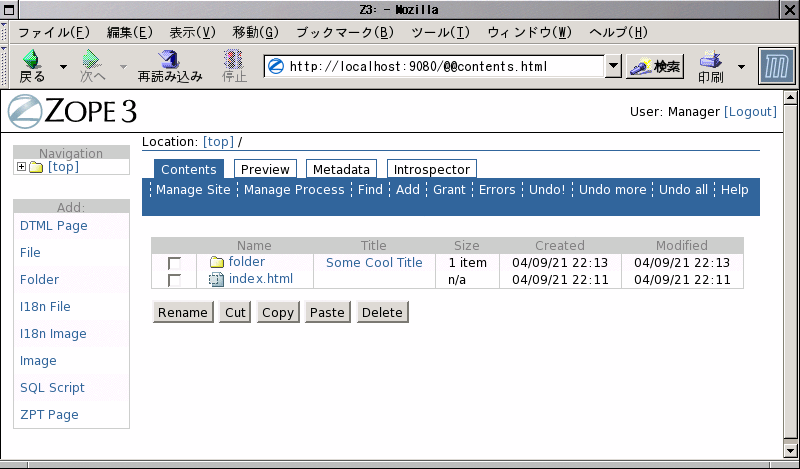The height and width of the screenshot is (469, 800).
Task: Open the Bookmarks menu
Action: point(345,32)
